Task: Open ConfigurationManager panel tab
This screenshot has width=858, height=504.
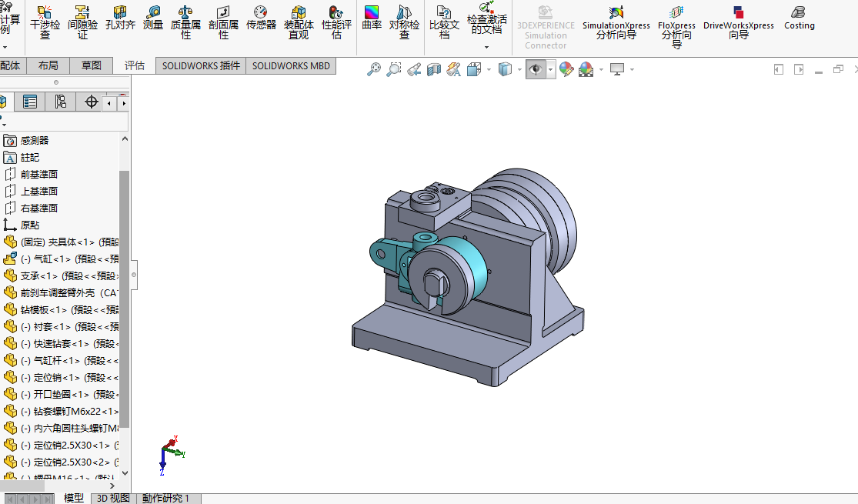Action: 60,102
